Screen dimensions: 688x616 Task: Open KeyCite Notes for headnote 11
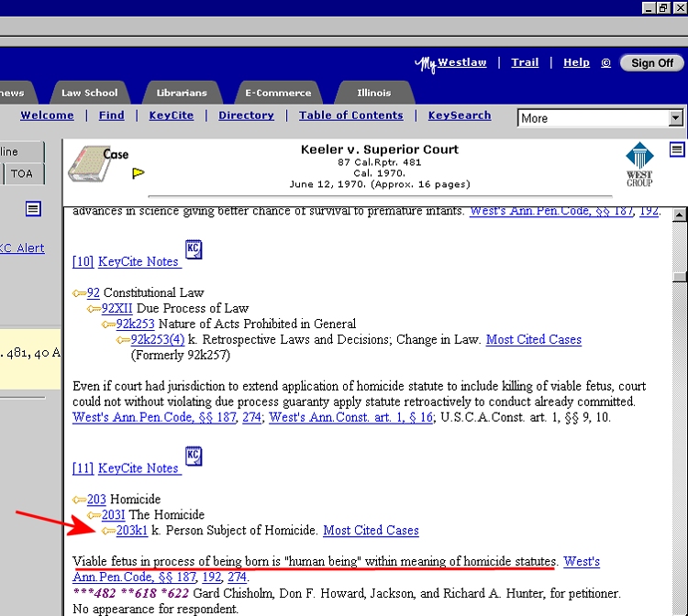139,468
